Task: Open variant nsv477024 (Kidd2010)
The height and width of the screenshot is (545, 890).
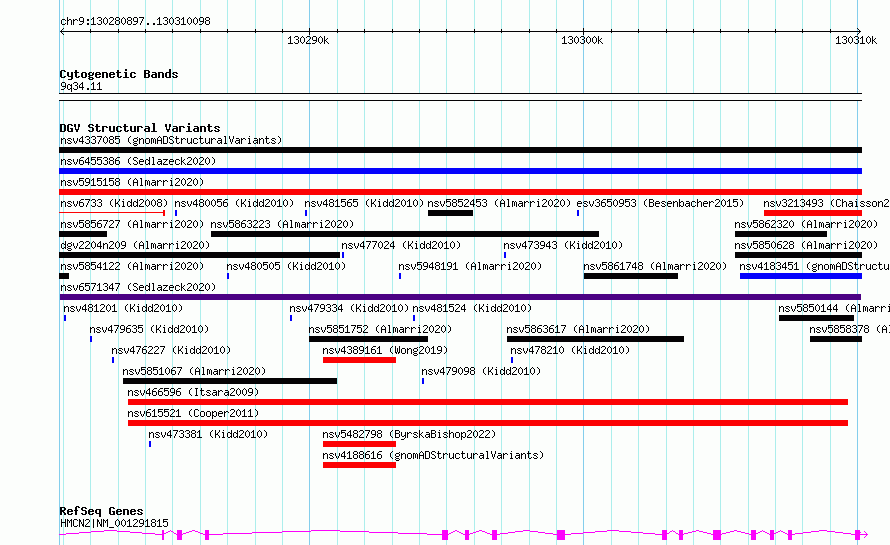Action: pos(401,245)
